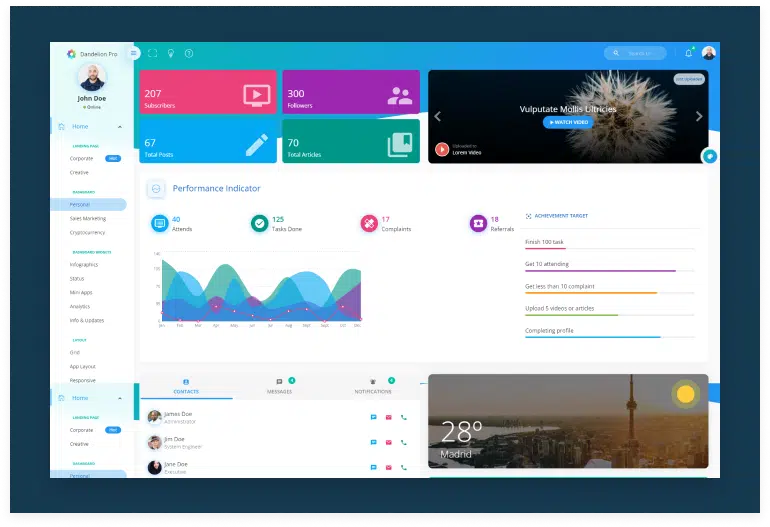Click the pencil icon on Total Posts card
770x527 pixels.
click(257, 144)
